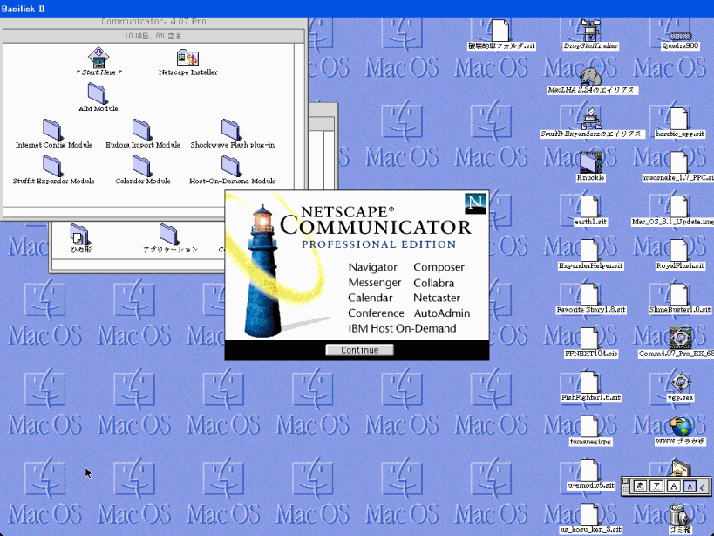Open the Eudora Import Module folder
This screenshot has width=714, height=536.
(x=142, y=129)
